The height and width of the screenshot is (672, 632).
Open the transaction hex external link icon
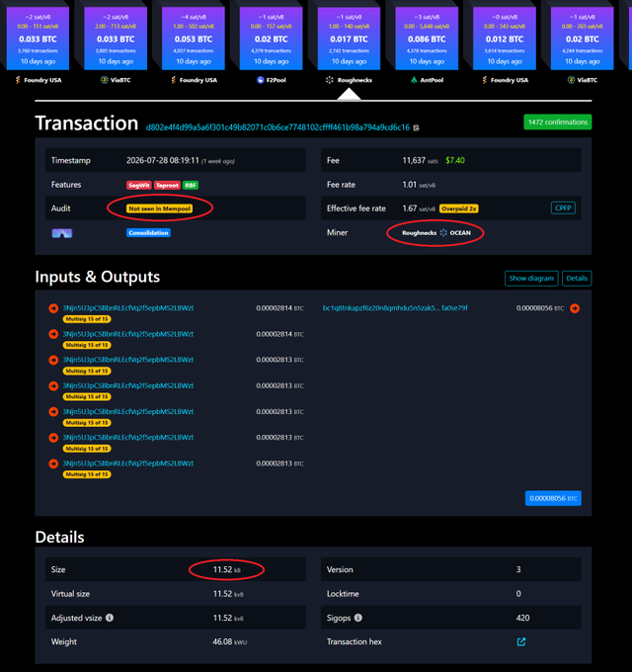tap(521, 641)
